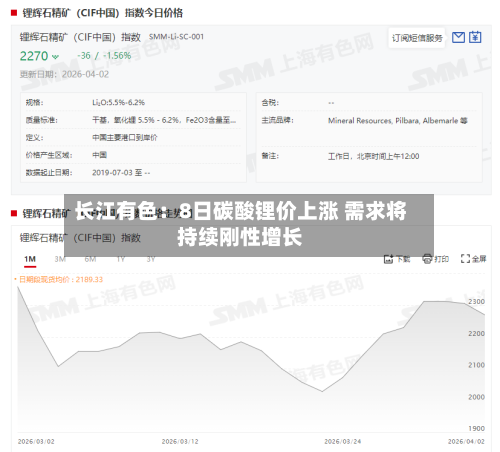The width and height of the screenshot is (500, 452).
Task: Switch to the 1Y time range tab
Action: click(121, 259)
